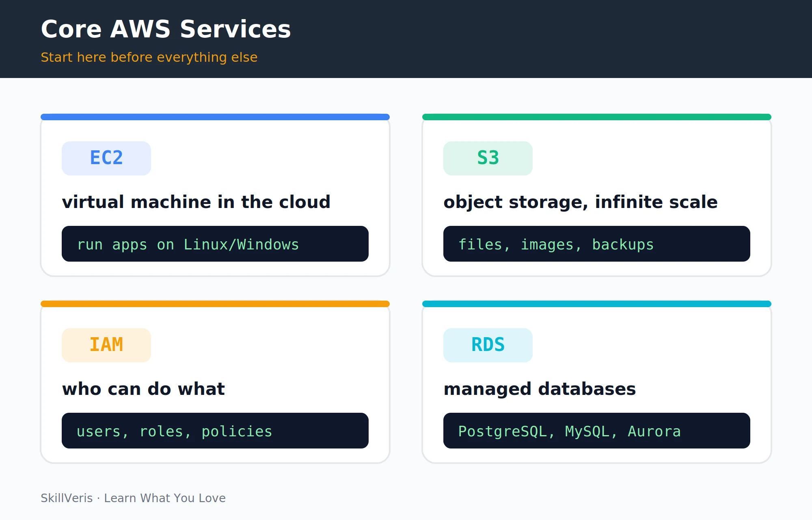
Task: Click the 'files, images, backups' code block
Action: pos(597,244)
